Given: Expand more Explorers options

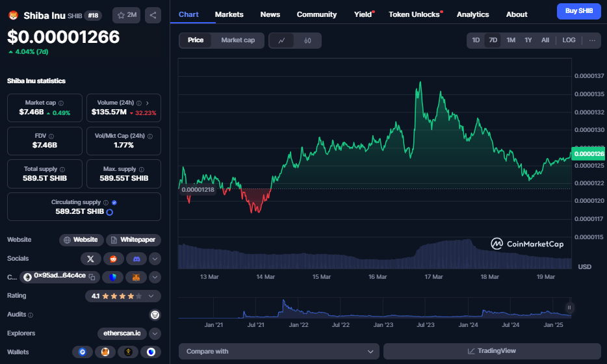Looking at the screenshot, I should pyautogui.click(x=155, y=333).
